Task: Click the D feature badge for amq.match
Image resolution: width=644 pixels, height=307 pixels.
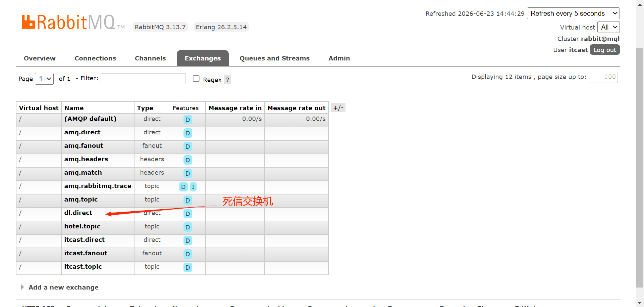Action: [188, 173]
